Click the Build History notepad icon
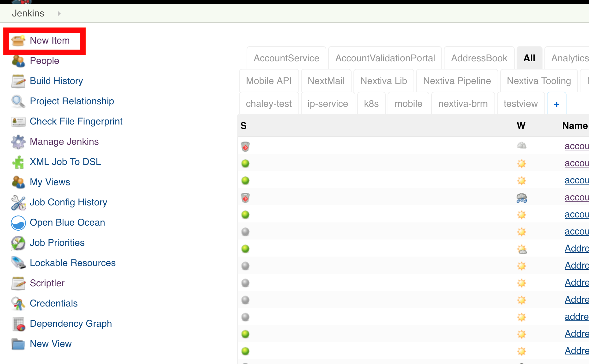The width and height of the screenshot is (589, 364). [18, 81]
